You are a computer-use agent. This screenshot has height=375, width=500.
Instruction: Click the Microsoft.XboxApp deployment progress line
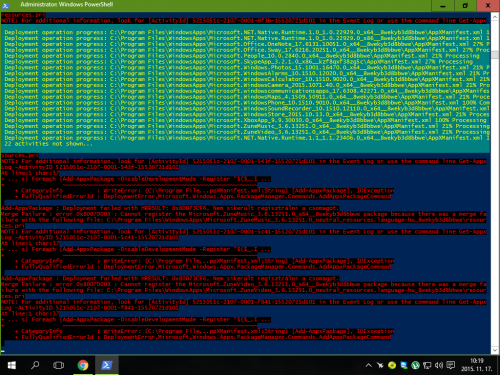pos(247,120)
